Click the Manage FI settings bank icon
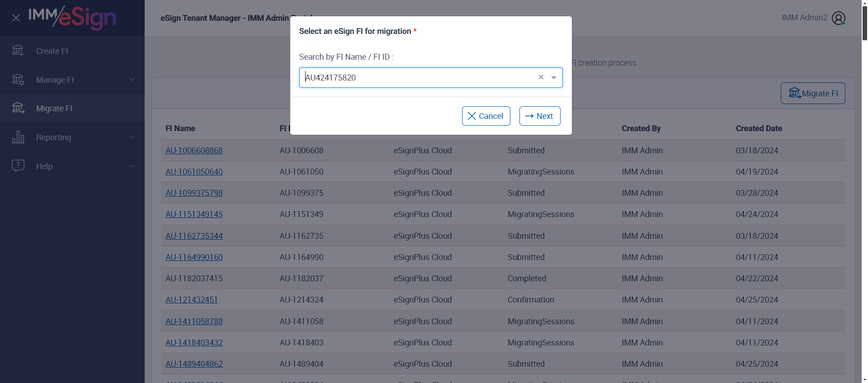 tap(18, 80)
